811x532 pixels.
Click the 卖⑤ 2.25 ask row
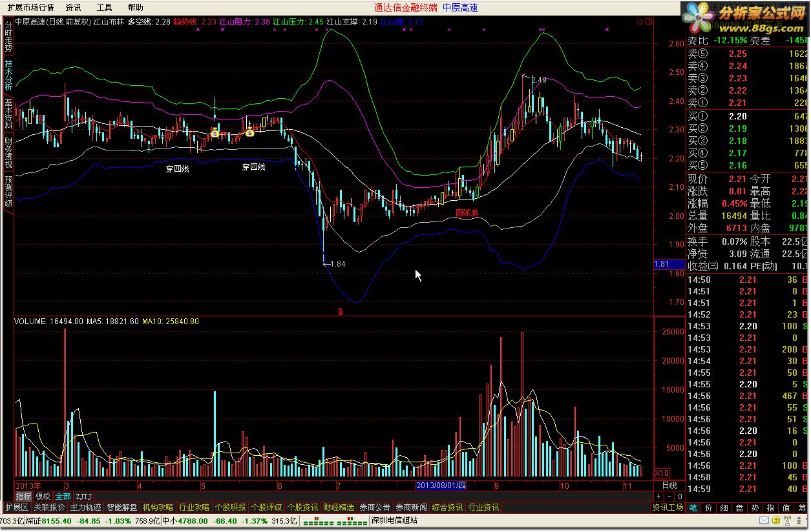[x=748, y=54]
